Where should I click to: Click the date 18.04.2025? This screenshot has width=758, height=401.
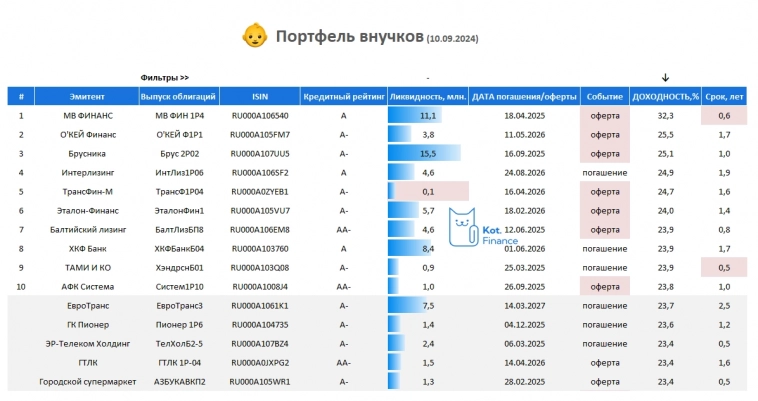(x=525, y=116)
